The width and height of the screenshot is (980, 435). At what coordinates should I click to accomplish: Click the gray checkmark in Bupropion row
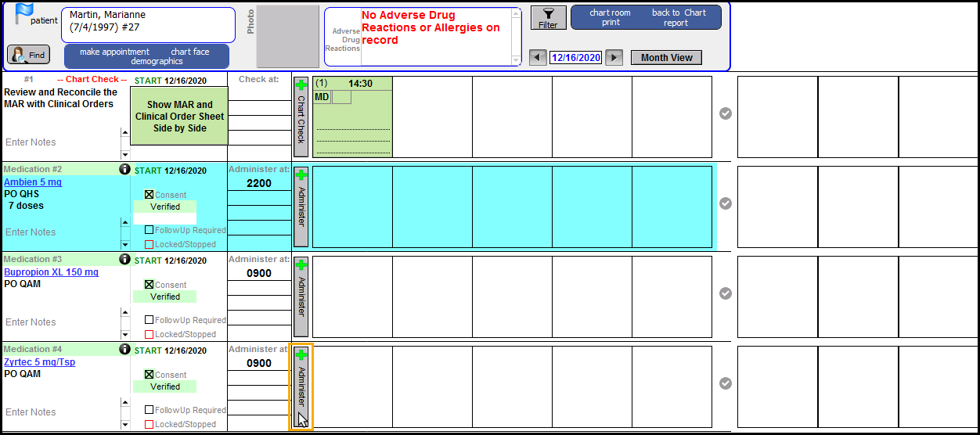(726, 293)
